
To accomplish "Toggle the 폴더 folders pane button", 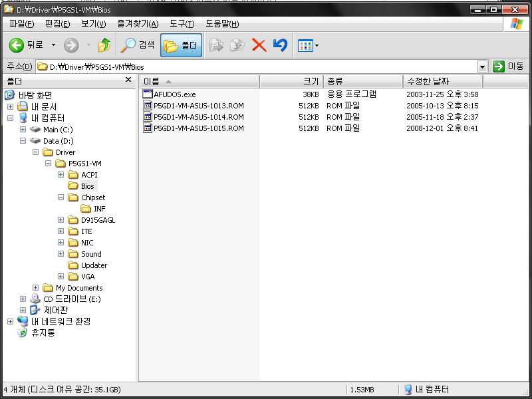I will coord(181,45).
